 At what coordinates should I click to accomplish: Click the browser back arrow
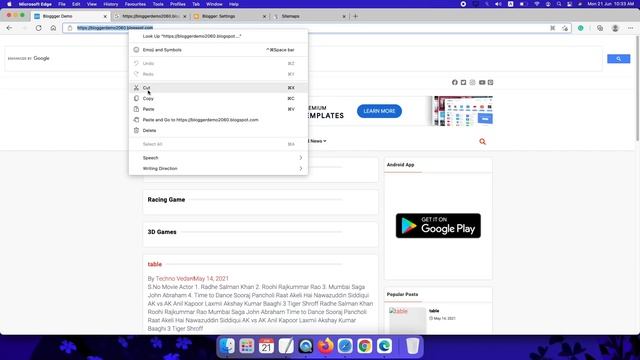pyautogui.click(x=9, y=28)
